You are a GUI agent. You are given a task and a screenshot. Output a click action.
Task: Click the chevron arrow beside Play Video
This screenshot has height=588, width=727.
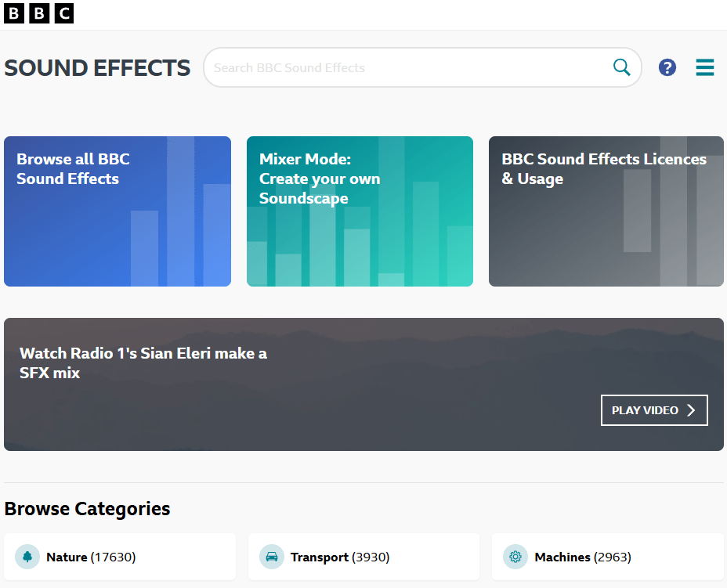pos(691,410)
